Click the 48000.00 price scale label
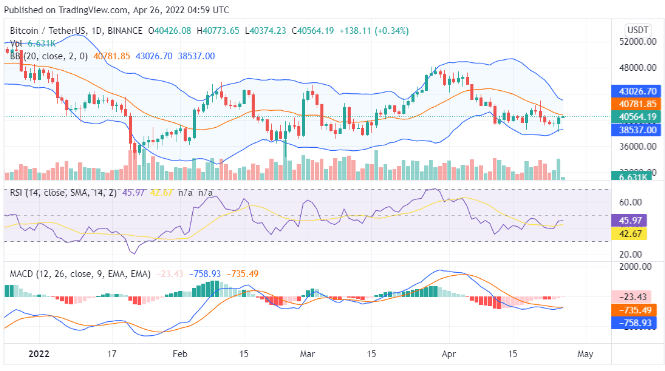This screenshot has height=371, width=665. (638, 67)
